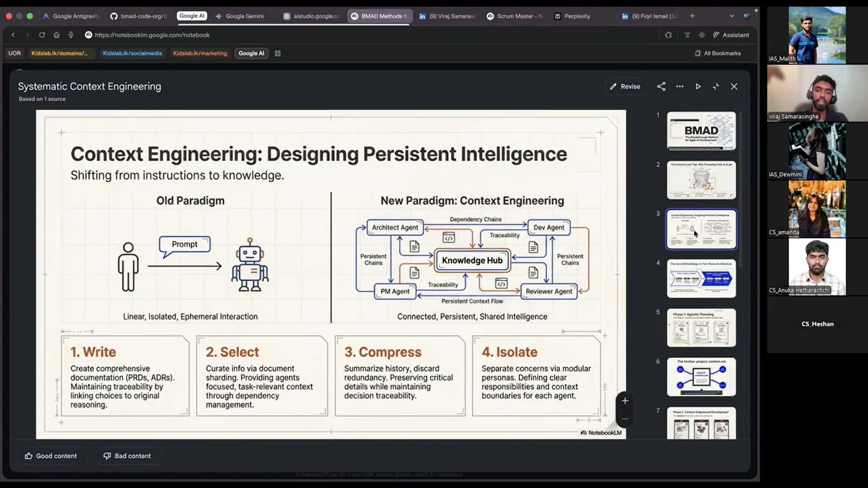Open Kidslab.lk/socialmedia bookmark
This screenshot has width=868, height=488.
[x=132, y=53]
